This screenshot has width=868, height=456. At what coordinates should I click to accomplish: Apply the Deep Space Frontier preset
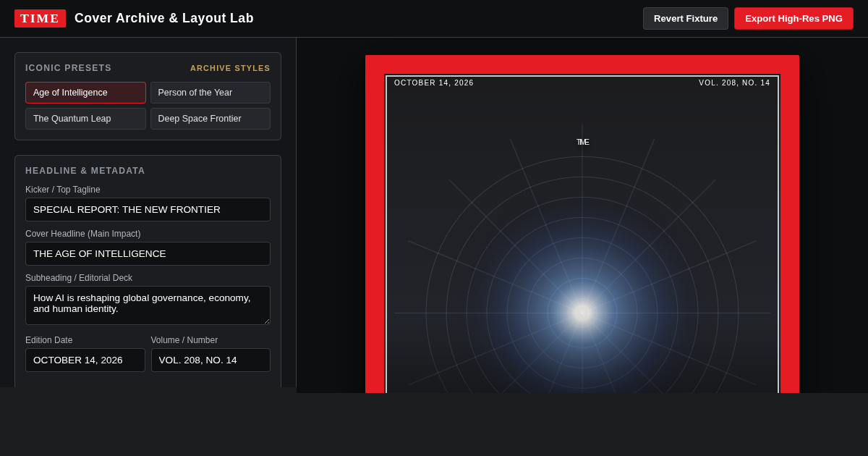click(210, 119)
